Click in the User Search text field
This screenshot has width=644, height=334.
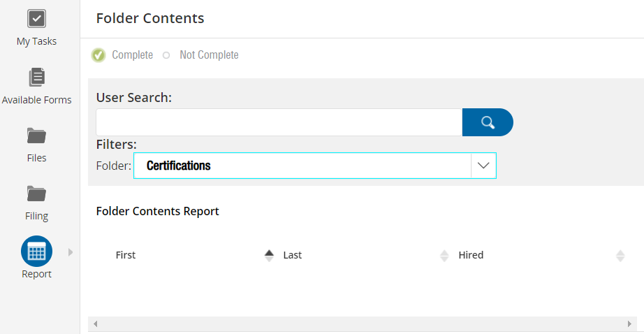point(279,122)
